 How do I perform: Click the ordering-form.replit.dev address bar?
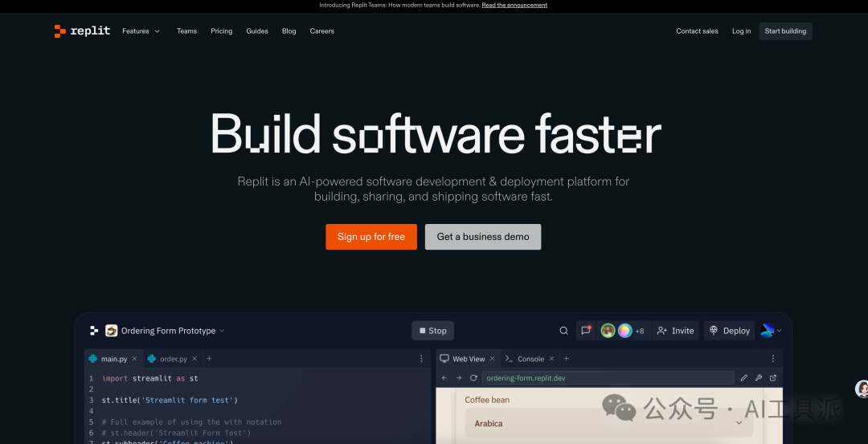(608, 378)
